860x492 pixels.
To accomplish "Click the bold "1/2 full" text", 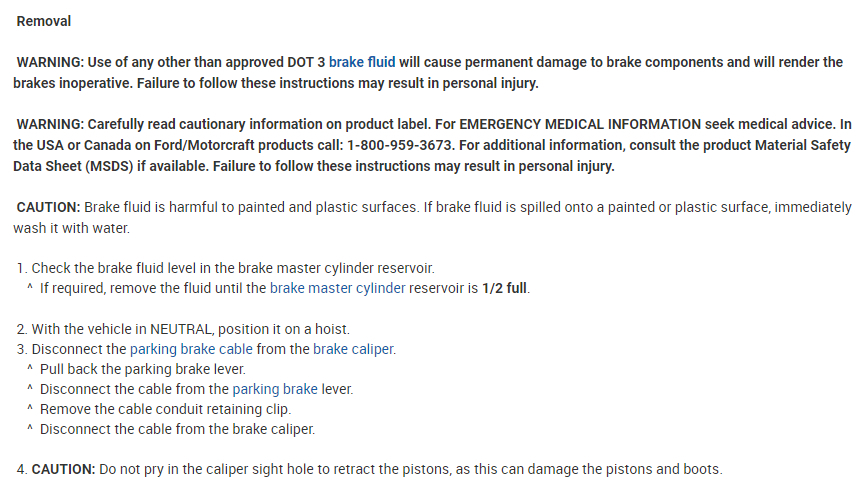I will pos(505,289).
